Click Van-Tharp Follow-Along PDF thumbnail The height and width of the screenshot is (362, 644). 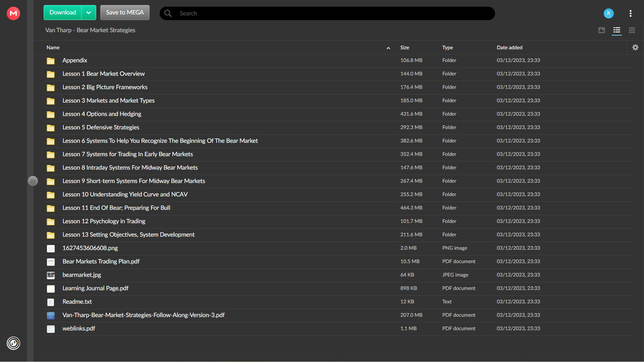point(51,315)
